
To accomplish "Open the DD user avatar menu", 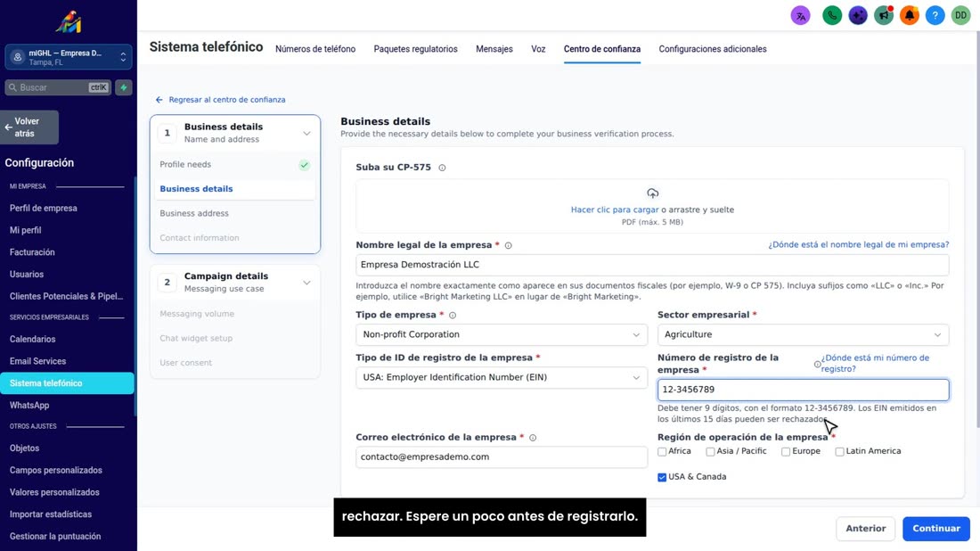I will click(x=960, y=16).
